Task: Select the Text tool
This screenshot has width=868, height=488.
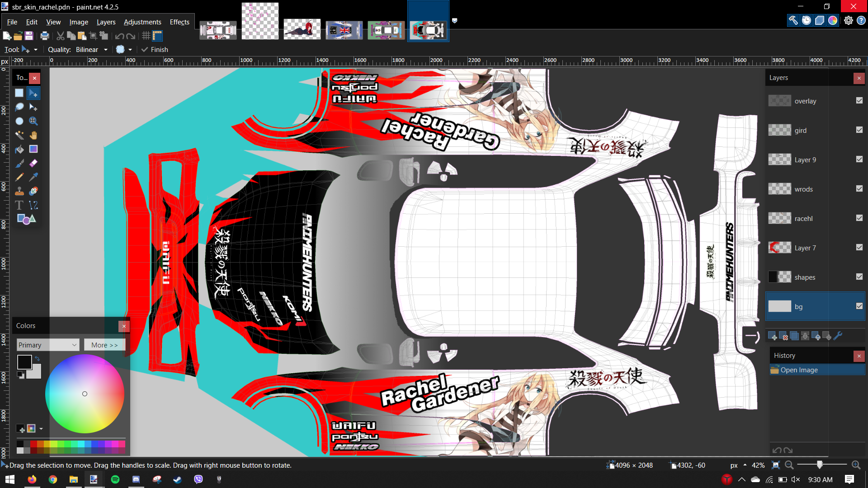Action: pyautogui.click(x=19, y=205)
